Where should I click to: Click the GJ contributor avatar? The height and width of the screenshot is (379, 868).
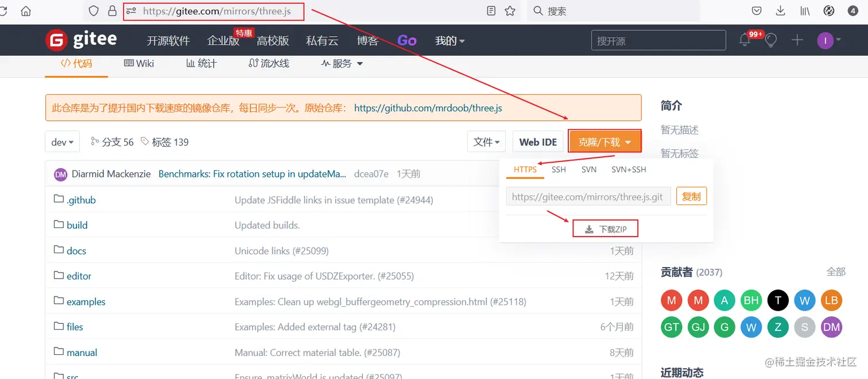pyautogui.click(x=698, y=327)
